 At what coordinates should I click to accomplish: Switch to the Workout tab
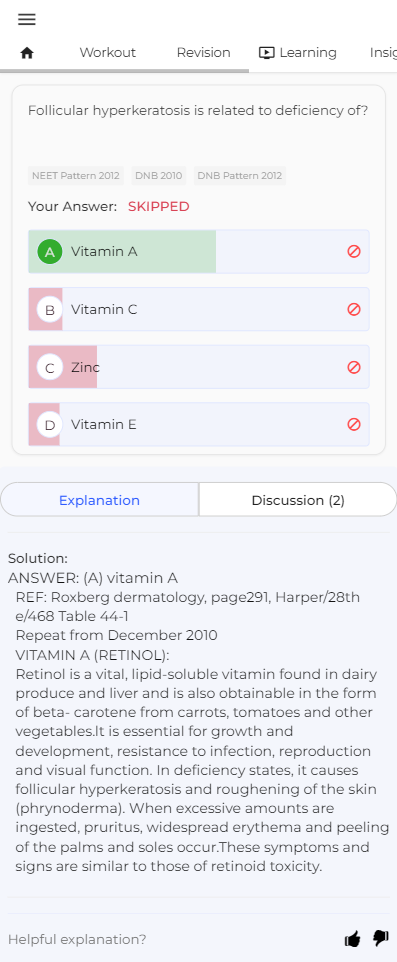107,53
